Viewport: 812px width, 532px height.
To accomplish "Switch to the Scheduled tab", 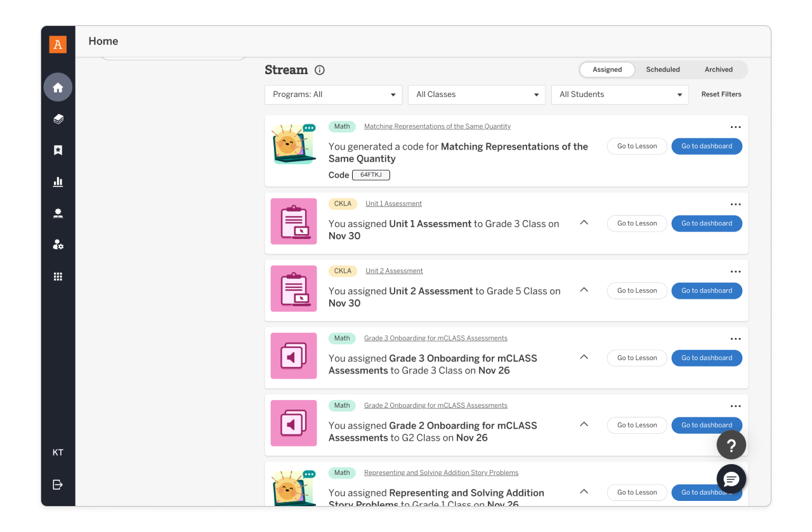I will (663, 70).
